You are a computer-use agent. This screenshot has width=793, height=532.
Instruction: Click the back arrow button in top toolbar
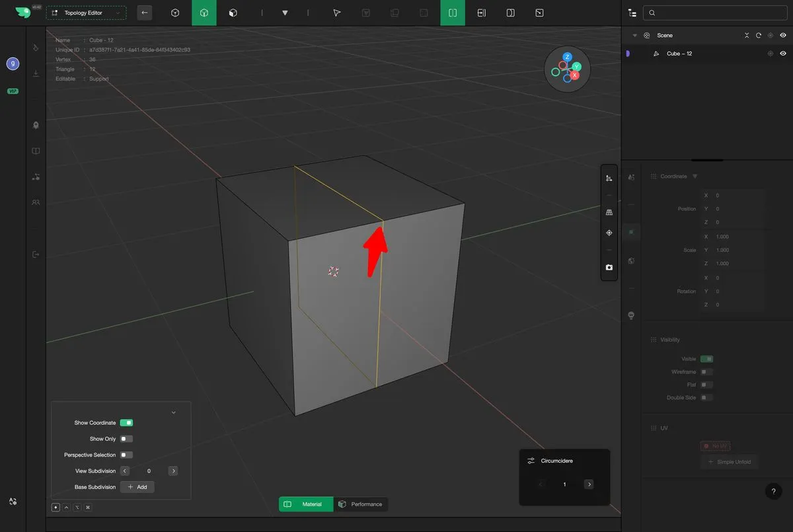pos(145,13)
